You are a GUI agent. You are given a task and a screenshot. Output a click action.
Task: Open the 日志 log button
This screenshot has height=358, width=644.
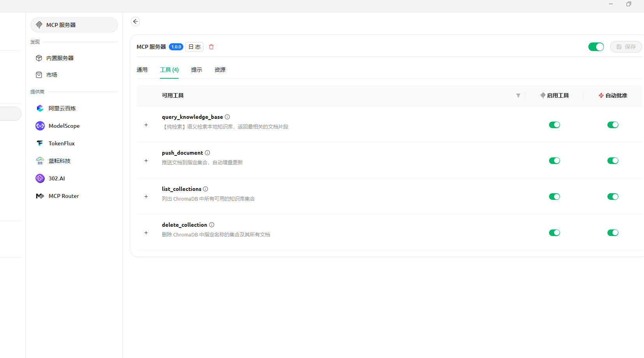pyautogui.click(x=194, y=47)
